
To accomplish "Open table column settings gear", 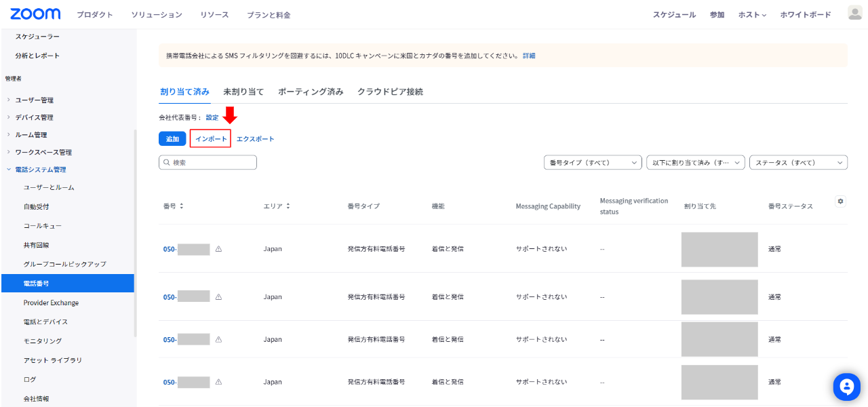I will (841, 201).
